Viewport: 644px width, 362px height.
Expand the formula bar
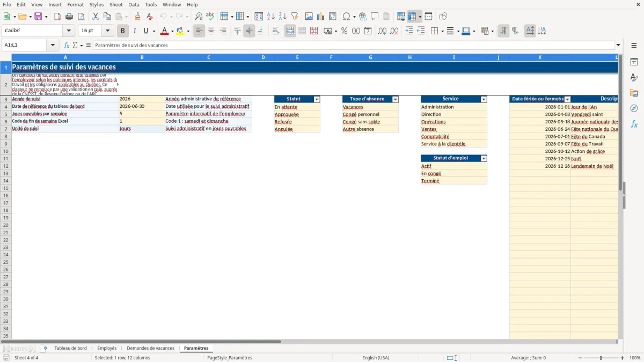coord(618,46)
